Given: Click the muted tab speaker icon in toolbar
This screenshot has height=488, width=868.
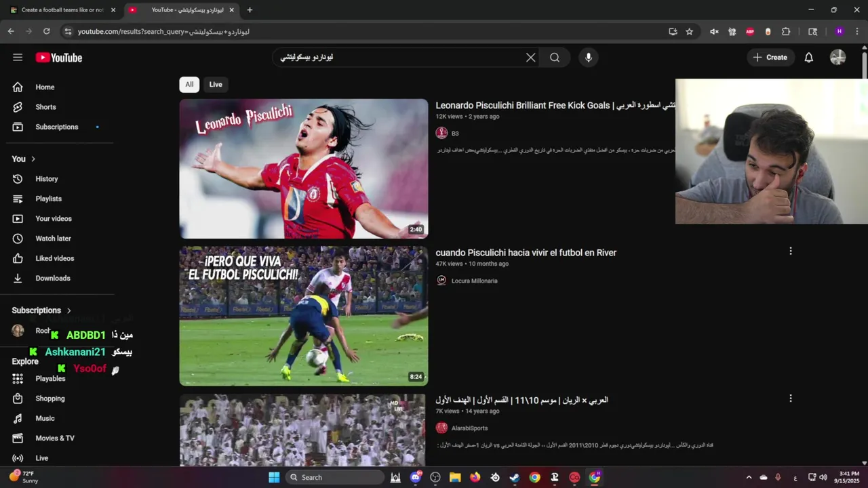Looking at the screenshot, I should pyautogui.click(x=714, y=31).
